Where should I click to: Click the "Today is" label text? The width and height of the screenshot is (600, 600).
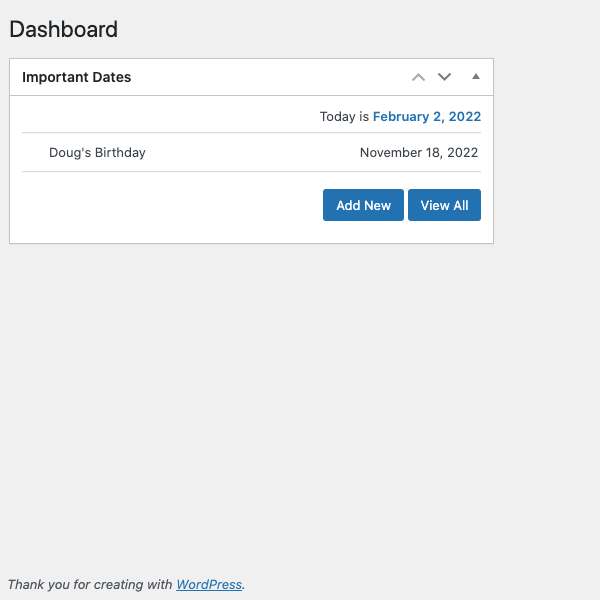(x=344, y=116)
